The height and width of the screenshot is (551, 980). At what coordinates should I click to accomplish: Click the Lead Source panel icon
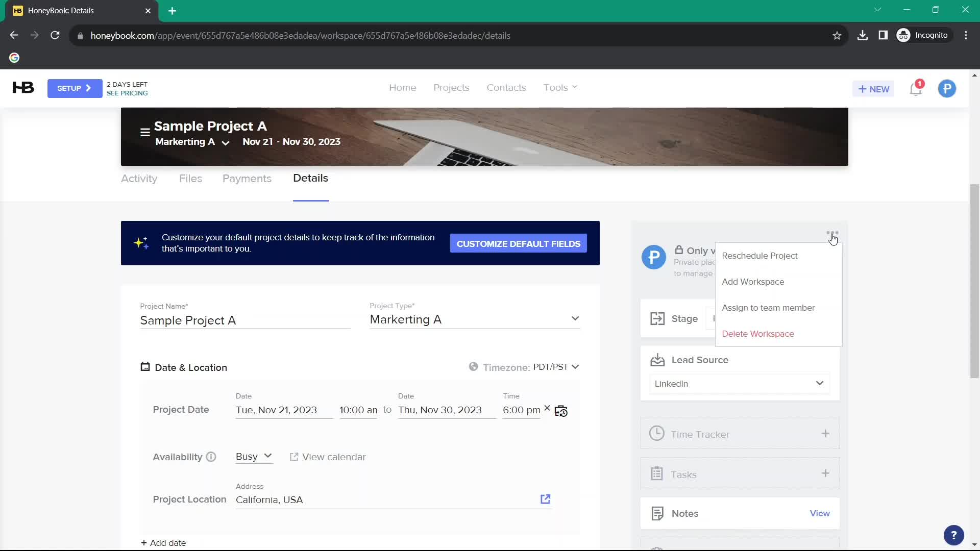pyautogui.click(x=657, y=359)
